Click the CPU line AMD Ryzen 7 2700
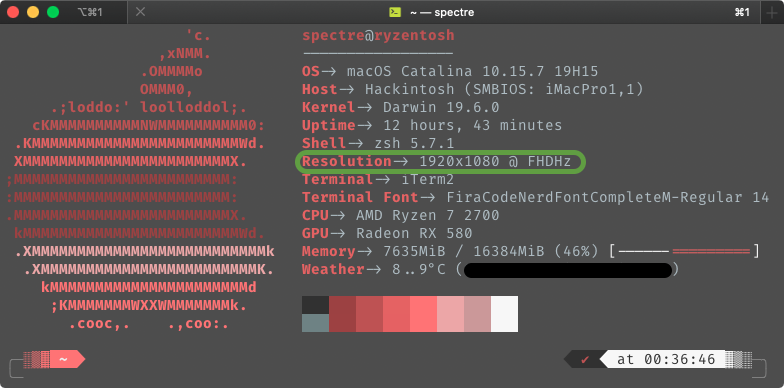Viewport: 784px width, 388px height. click(400, 216)
